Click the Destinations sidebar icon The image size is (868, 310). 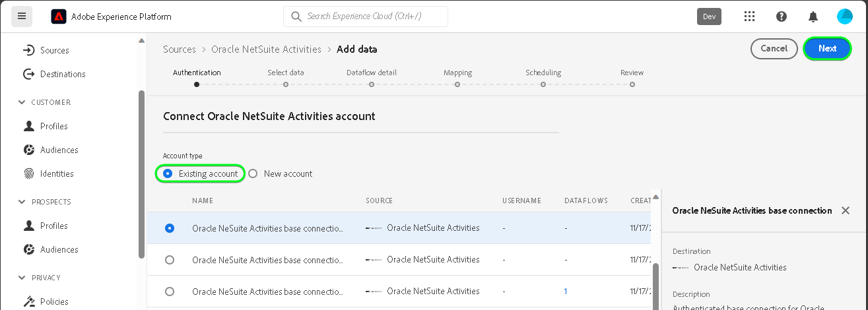pos(29,74)
